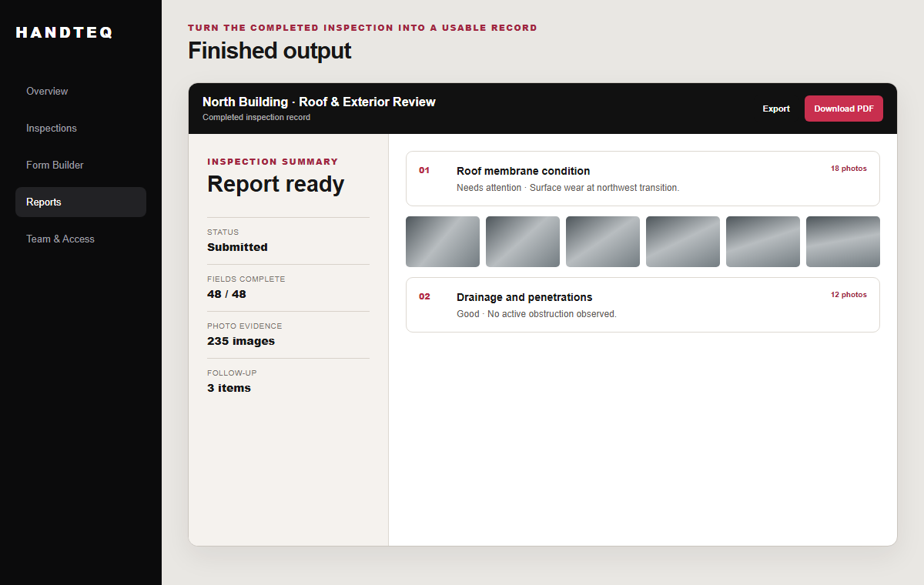Click the Completed inspection record subtitle
The height and width of the screenshot is (585, 924).
[x=256, y=118]
